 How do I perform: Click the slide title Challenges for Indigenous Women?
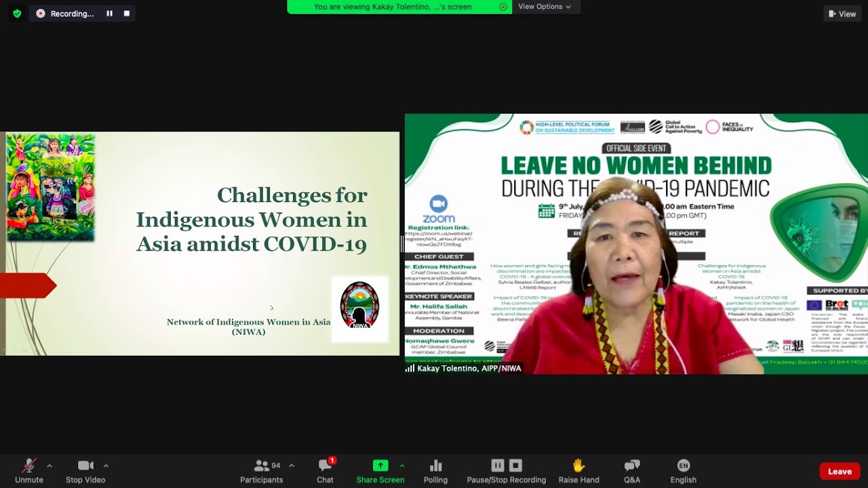(x=252, y=219)
